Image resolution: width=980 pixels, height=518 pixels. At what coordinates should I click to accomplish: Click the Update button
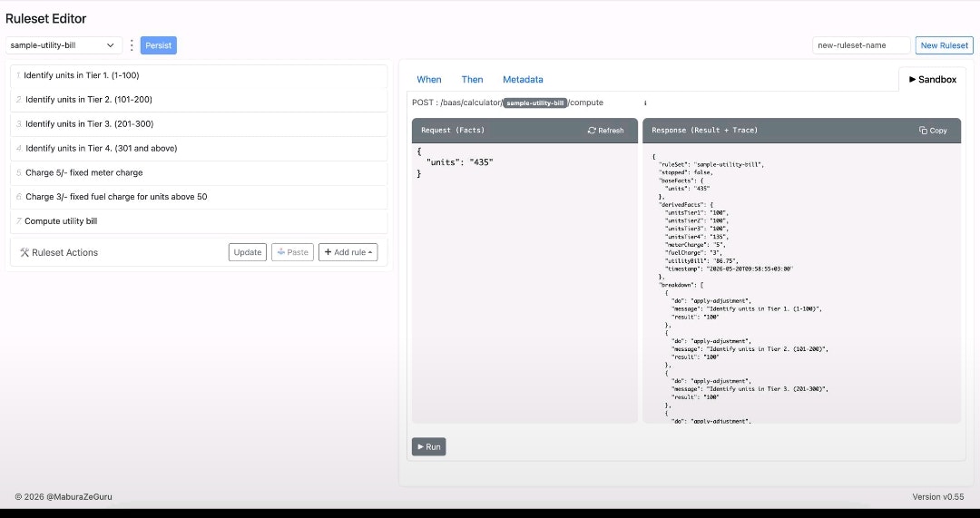pyautogui.click(x=248, y=252)
